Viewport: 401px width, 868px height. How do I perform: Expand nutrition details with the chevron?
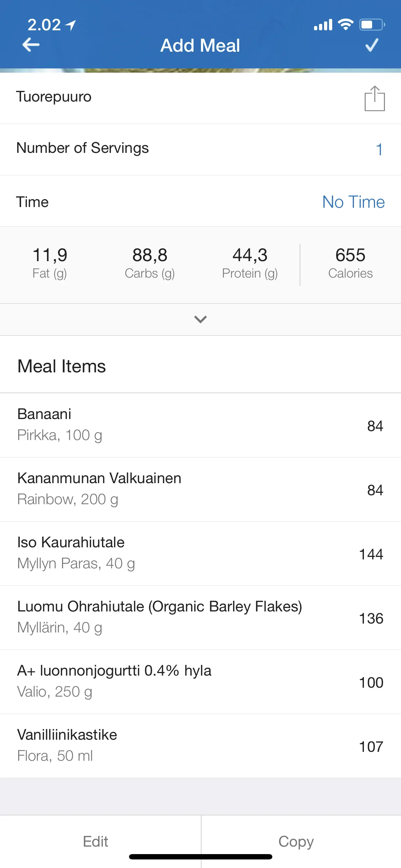200,319
